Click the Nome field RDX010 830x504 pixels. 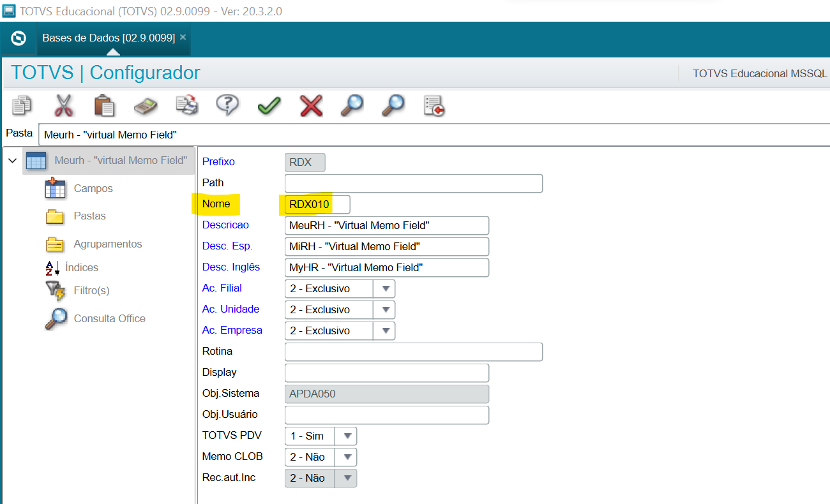click(x=317, y=204)
